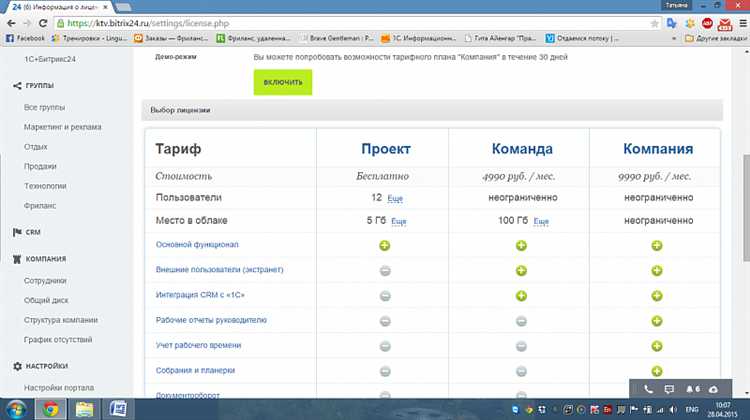Open the Windows Start button
Screen dimensions: 750x420
(15, 410)
